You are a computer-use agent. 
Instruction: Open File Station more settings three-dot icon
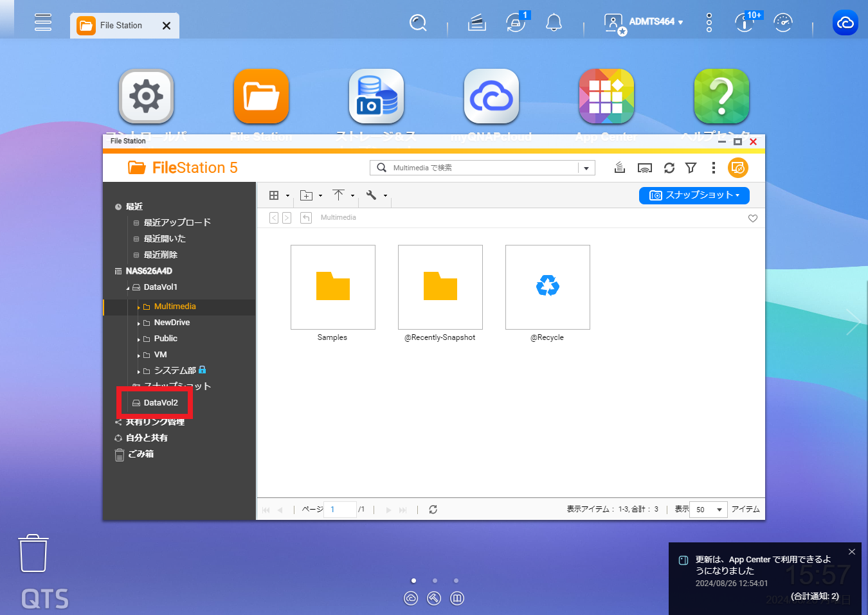point(714,168)
